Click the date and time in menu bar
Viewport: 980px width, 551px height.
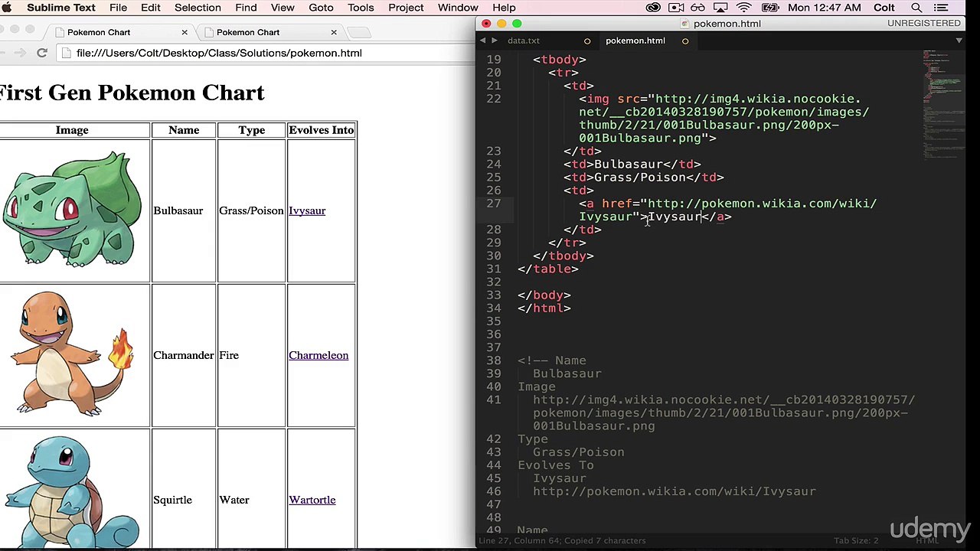pyautogui.click(x=825, y=8)
